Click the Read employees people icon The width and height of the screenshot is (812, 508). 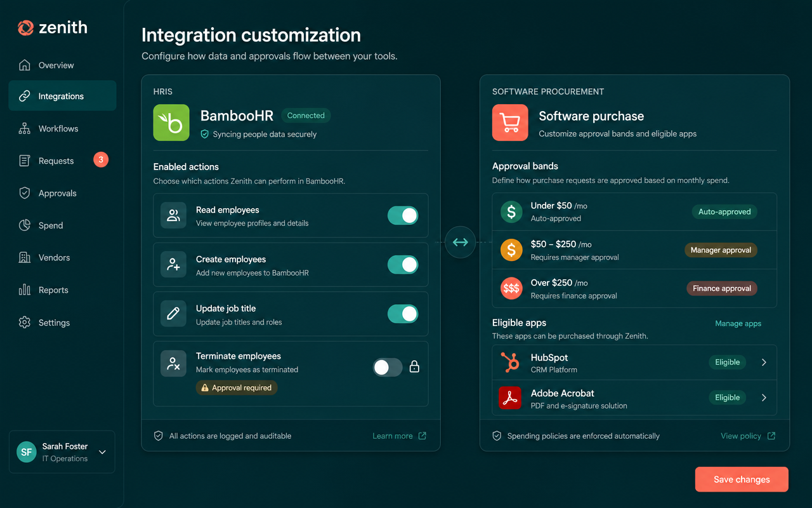173,215
